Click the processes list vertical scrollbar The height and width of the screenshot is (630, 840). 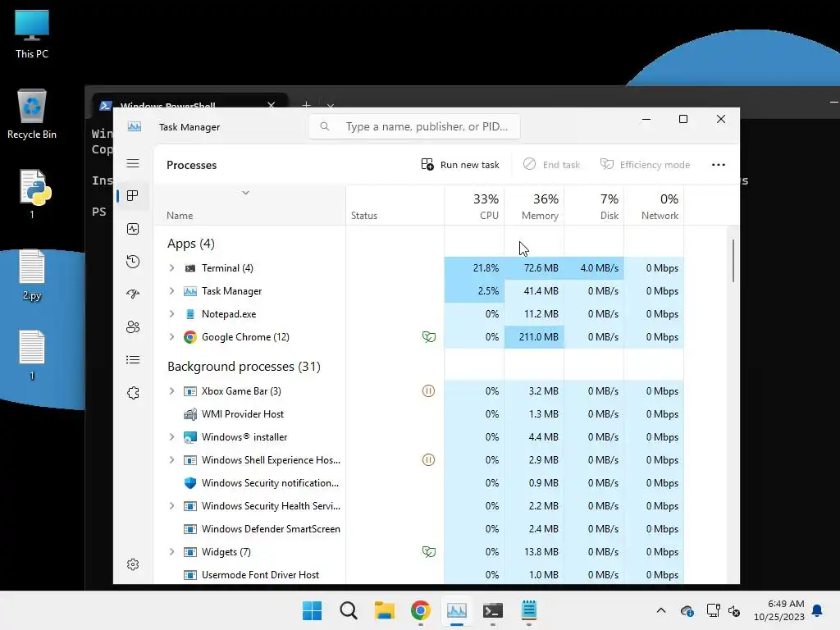(733, 261)
